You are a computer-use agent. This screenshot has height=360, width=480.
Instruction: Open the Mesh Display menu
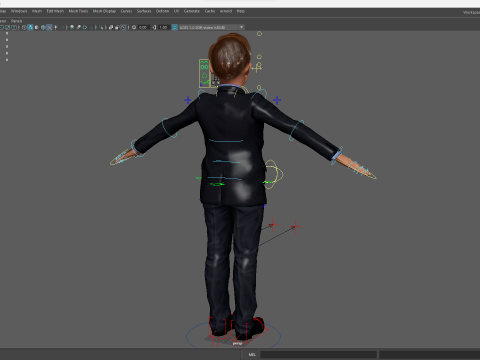(x=104, y=11)
